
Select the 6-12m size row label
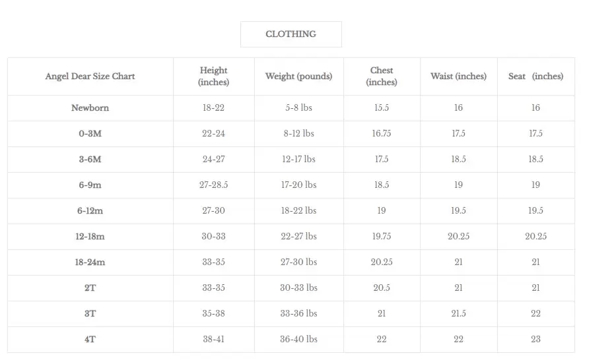[x=90, y=210]
